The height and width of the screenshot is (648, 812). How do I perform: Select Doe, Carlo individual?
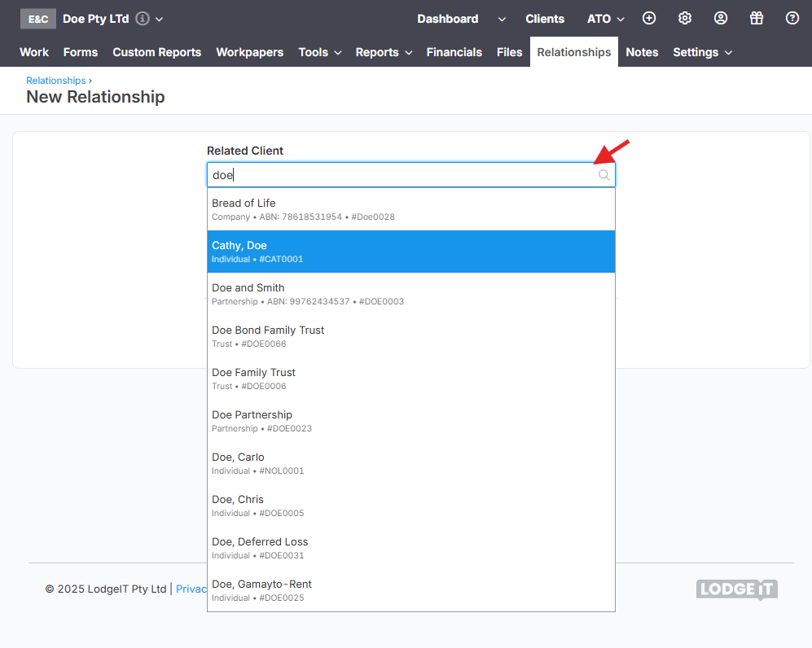tap(411, 463)
